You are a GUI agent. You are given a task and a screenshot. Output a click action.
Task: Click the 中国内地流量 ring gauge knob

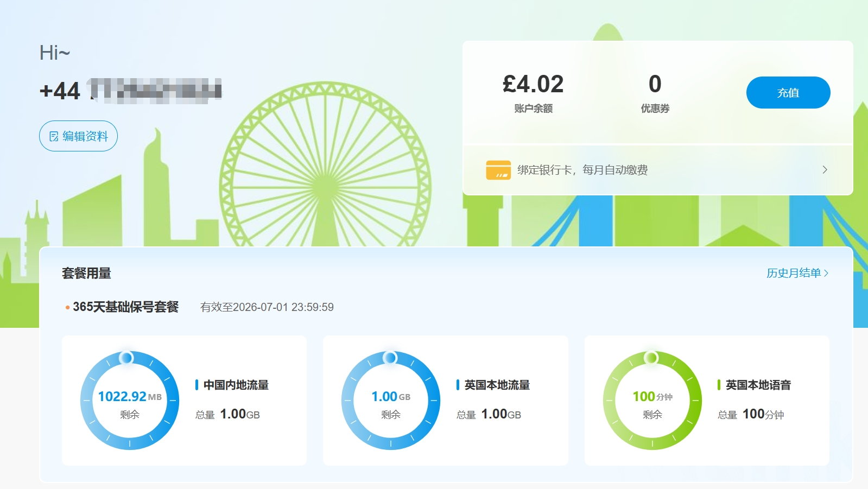[x=126, y=358]
